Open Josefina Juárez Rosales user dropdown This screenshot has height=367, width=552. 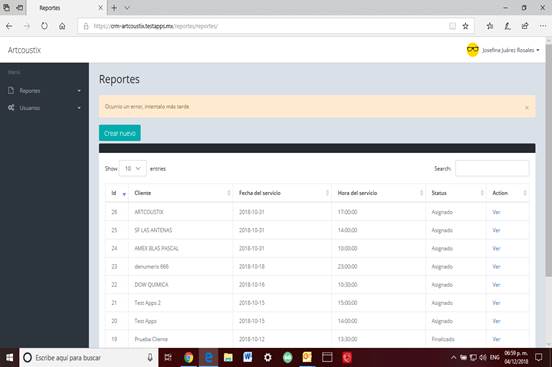[x=510, y=50]
